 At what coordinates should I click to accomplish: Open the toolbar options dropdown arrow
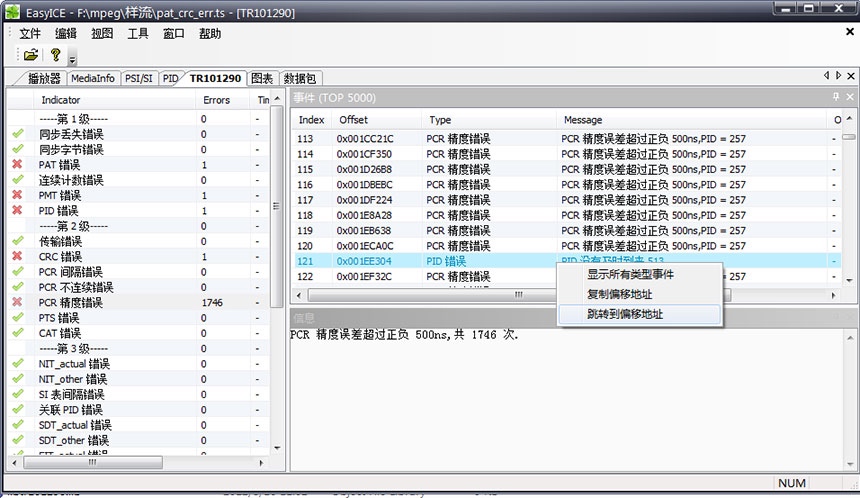point(72,60)
